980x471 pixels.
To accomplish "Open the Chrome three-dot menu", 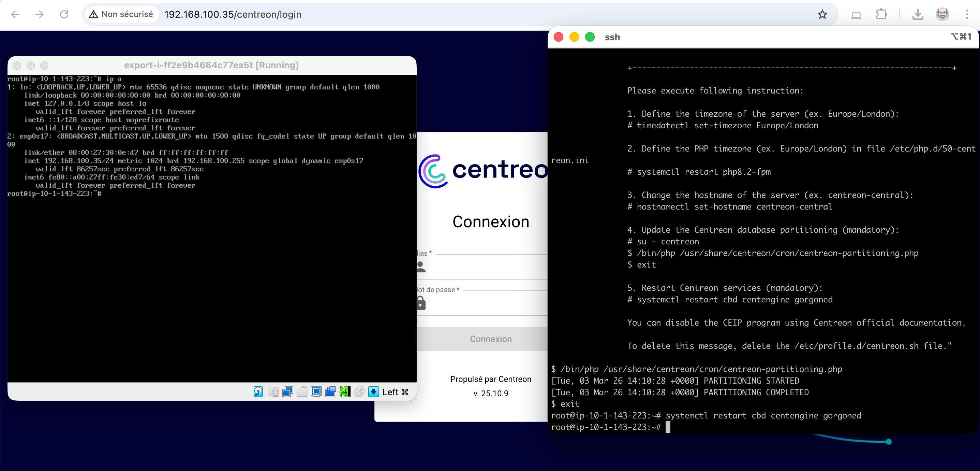I will click(x=967, y=14).
